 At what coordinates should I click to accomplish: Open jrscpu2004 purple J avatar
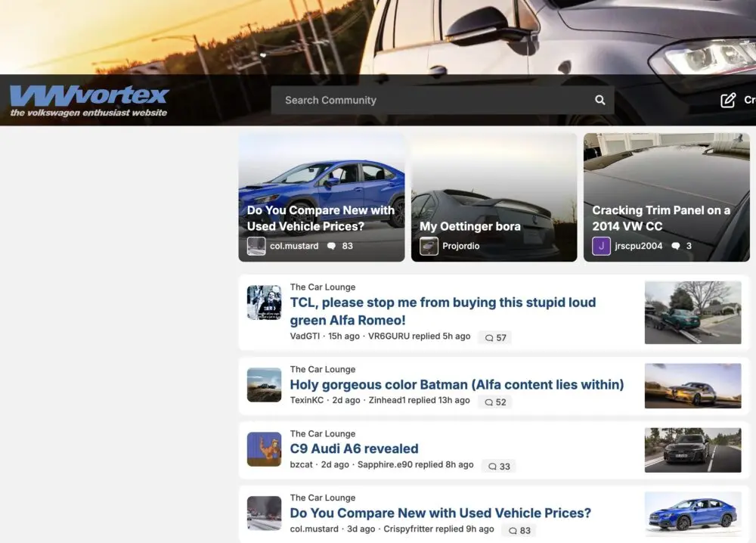[601, 246]
